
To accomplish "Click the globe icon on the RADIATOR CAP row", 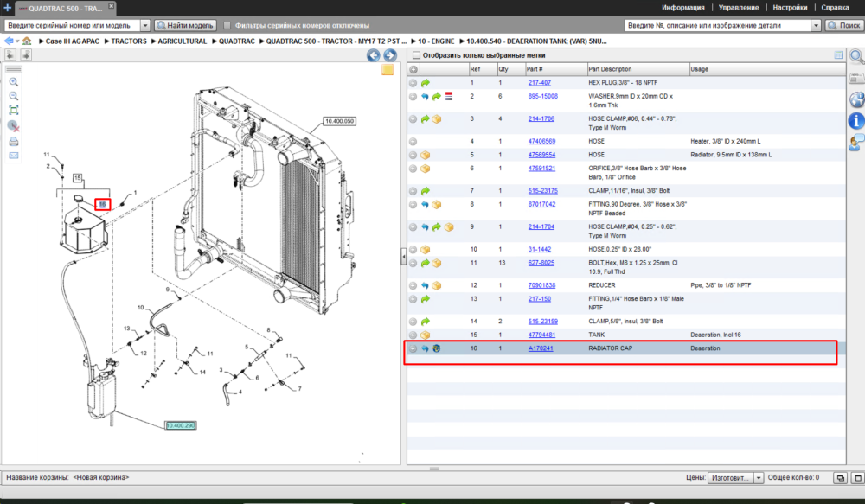I will (x=436, y=348).
